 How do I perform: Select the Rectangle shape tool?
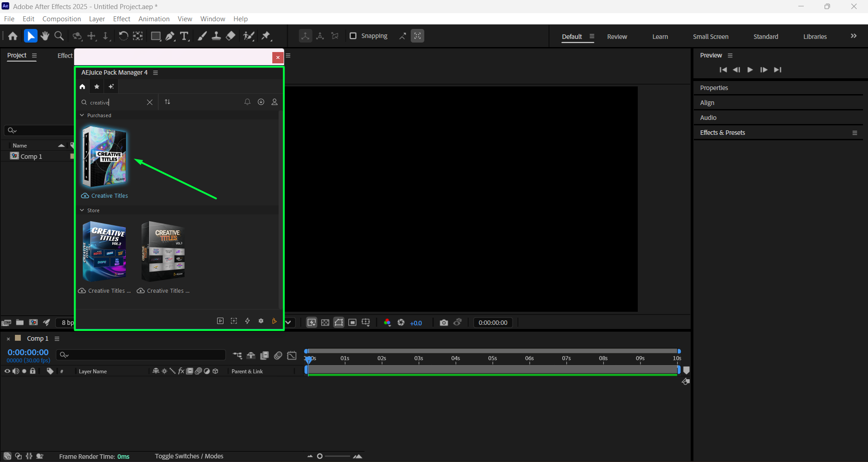tap(156, 36)
